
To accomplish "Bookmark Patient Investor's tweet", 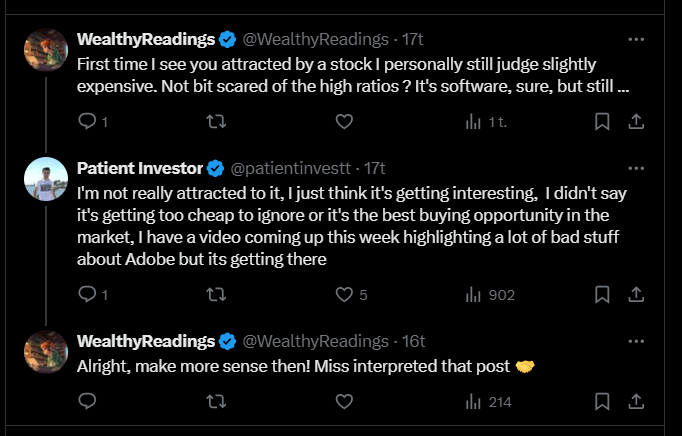I will click(602, 295).
